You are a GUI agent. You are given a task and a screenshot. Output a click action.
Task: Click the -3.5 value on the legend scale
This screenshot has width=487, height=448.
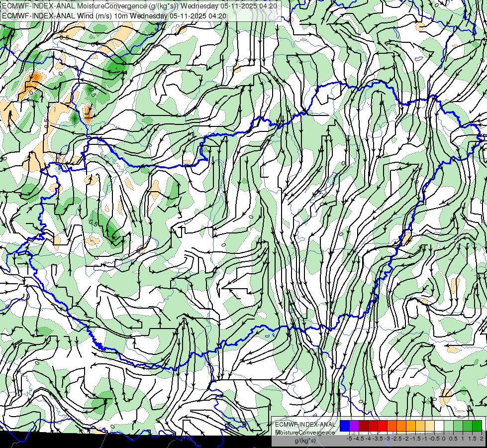coord(378,439)
